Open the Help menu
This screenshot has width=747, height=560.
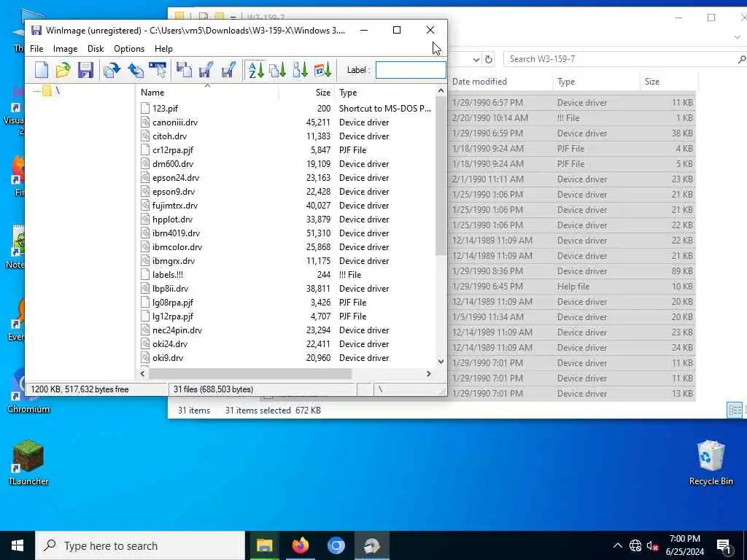pos(163,49)
